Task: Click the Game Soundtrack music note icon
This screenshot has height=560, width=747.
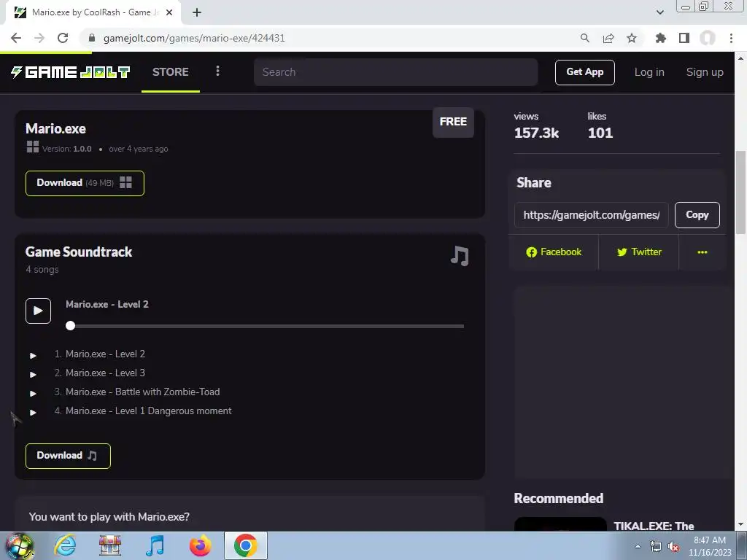Action: point(460,256)
